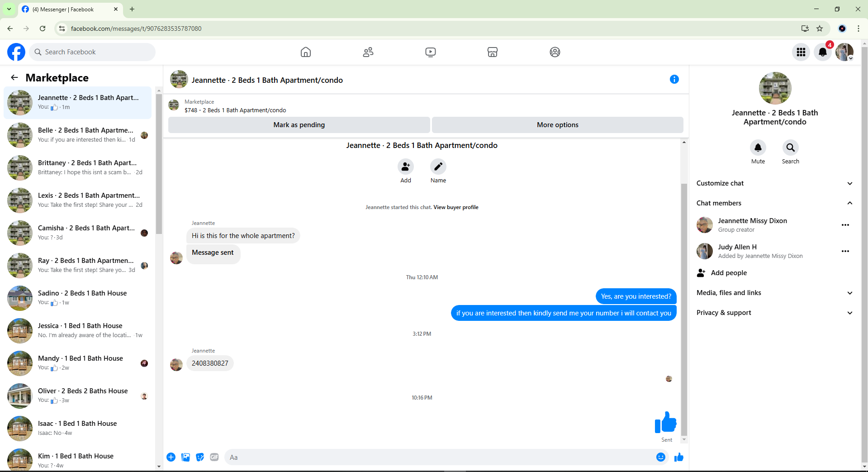
Task: Open Belle conversation in the list
Action: (x=78, y=135)
